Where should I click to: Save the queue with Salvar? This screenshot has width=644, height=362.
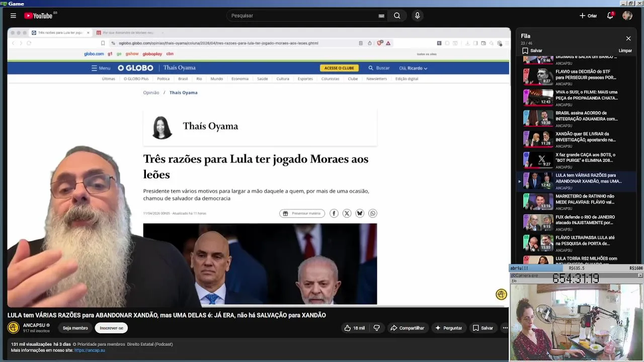(532, 51)
